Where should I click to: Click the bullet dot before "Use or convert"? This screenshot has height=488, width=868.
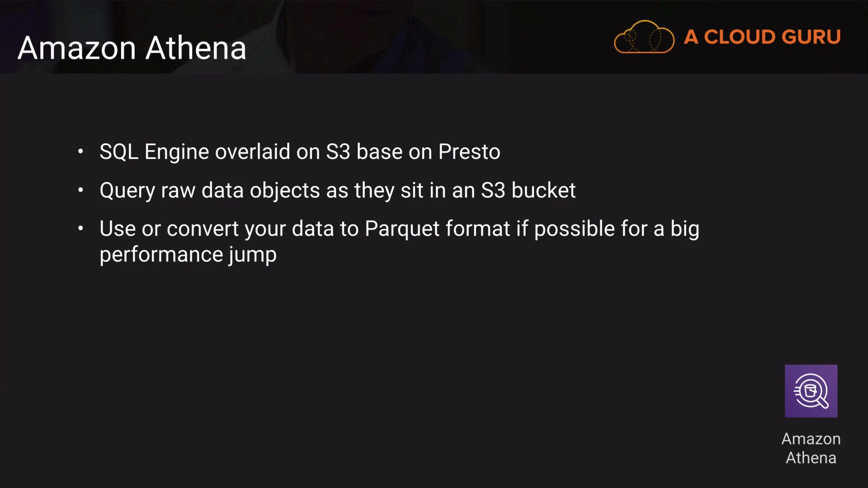click(80, 229)
